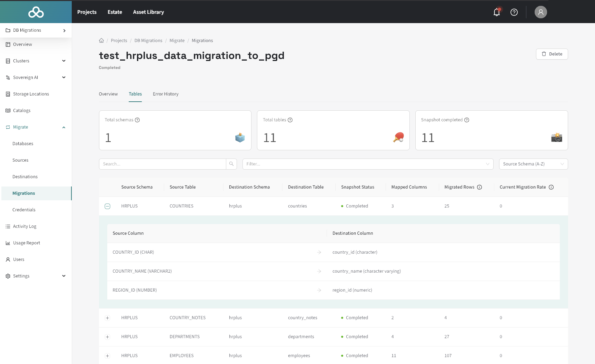
Task: Open the user profile avatar
Action: (541, 12)
